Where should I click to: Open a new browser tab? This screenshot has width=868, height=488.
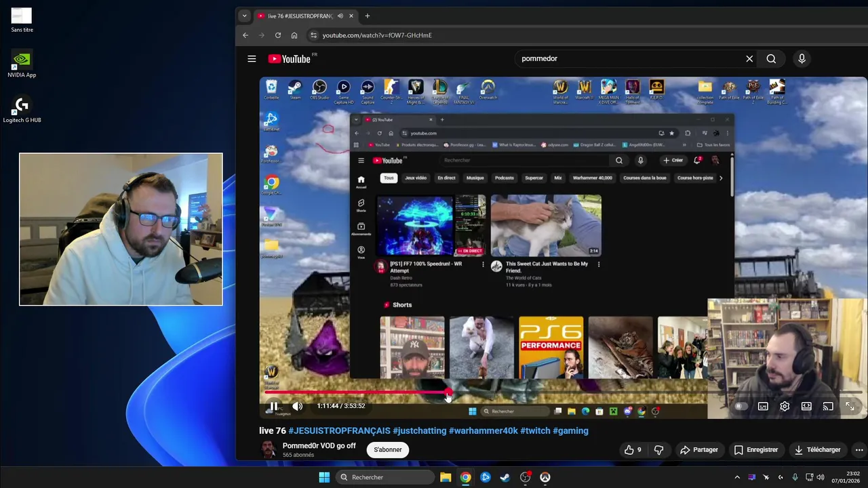coord(368,16)
